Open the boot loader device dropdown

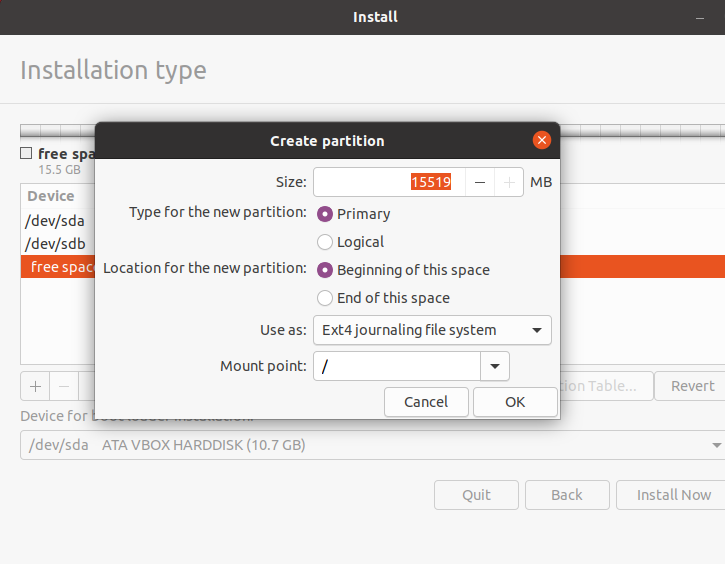[372, 445]
